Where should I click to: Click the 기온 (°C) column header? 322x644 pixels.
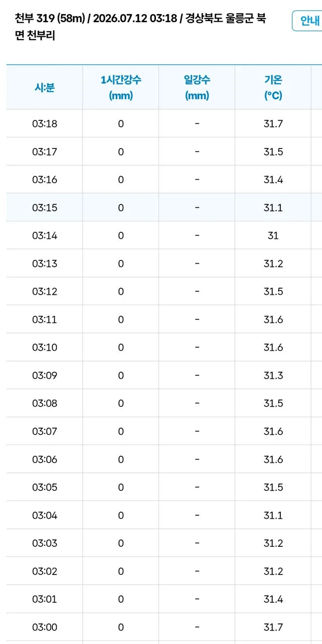pyautogui.click(x=273, y=88)
